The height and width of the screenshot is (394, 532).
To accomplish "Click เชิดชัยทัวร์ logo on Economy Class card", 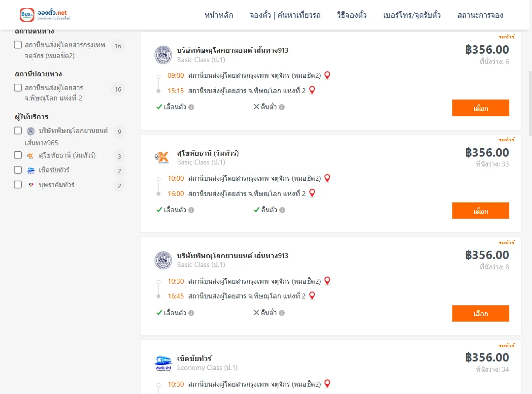I will coord(163,363).
